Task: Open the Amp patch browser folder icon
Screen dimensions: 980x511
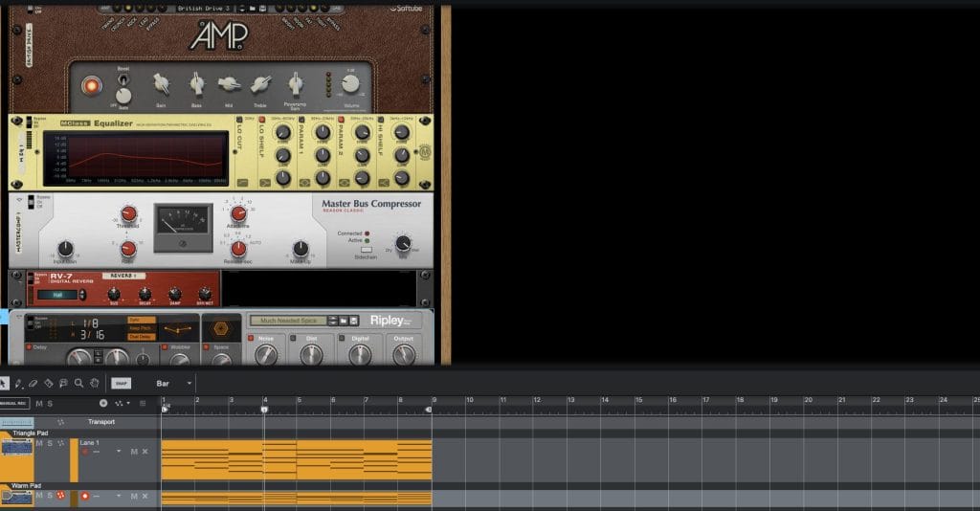Action: click(x=250, y=8)
